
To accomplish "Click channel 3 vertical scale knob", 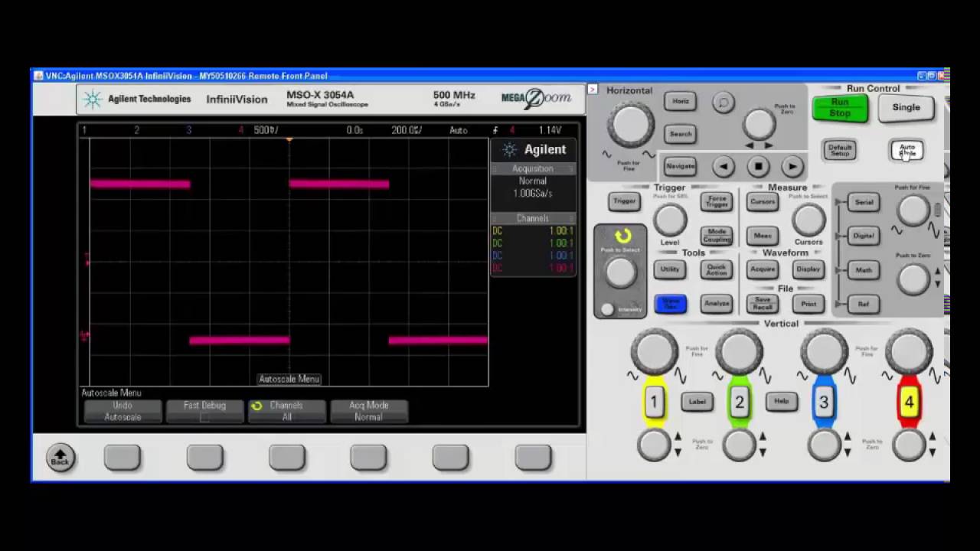I will click(824, 353).
